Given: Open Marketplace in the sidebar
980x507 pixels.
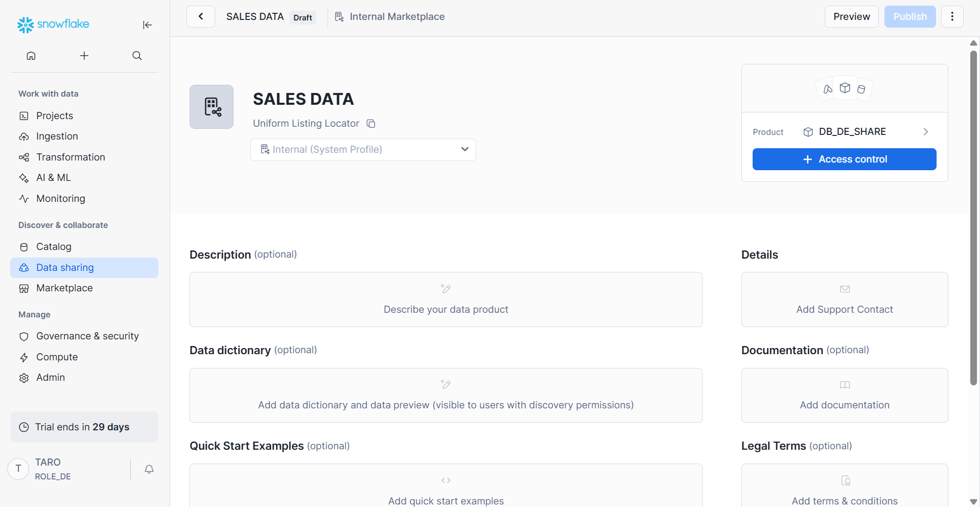Looking at the screenshot, I should (64, 288).
